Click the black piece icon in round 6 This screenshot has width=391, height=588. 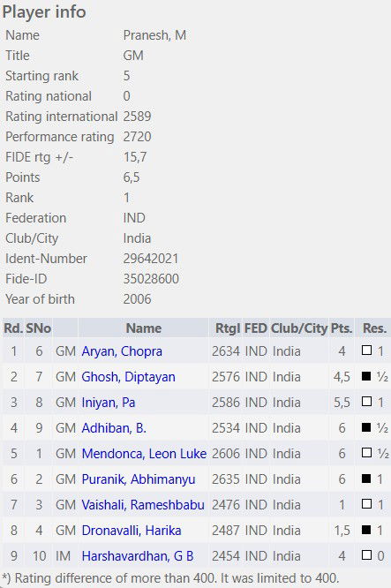366,479
